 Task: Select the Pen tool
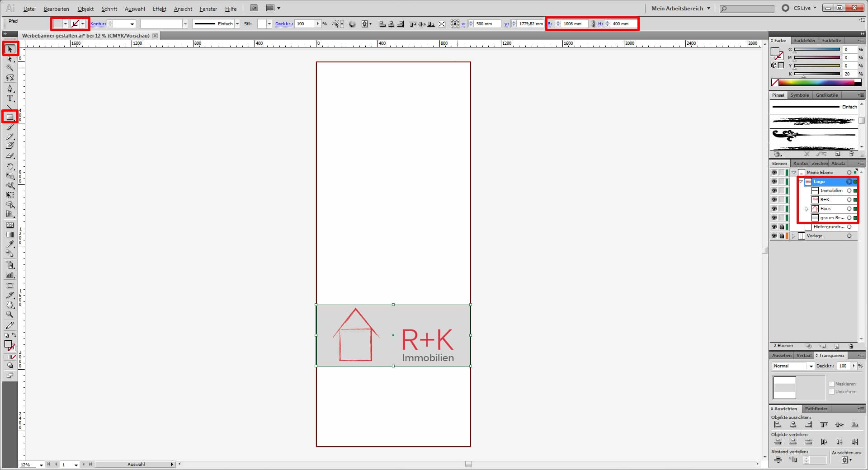[x=10, y=88]
